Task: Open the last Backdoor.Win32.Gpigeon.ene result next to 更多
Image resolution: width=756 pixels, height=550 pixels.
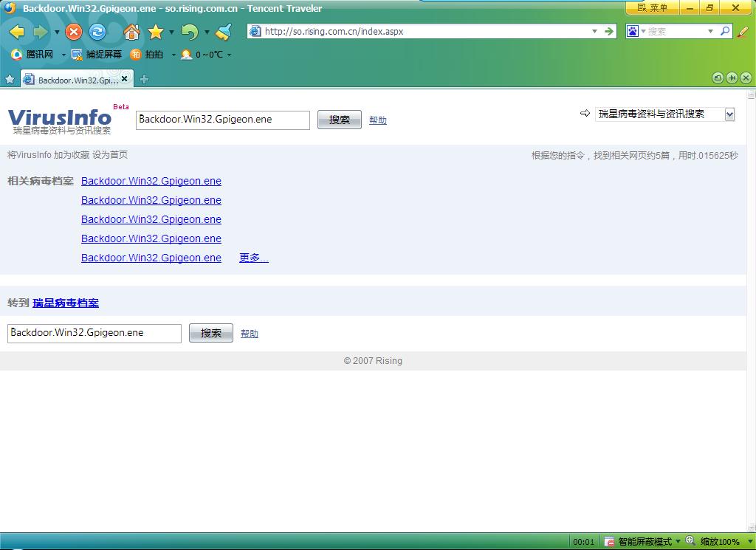Action: coord(151,258)
